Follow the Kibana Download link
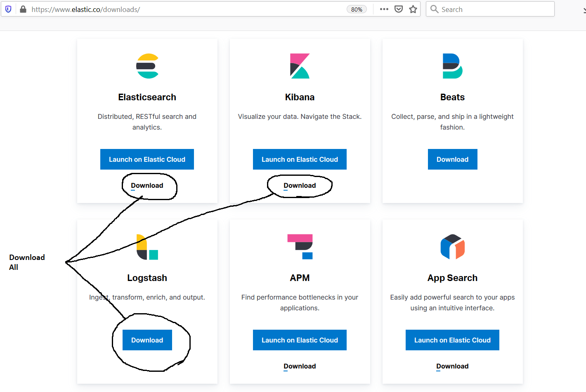The height and width of the screenshot is (392, 586). point(300,186)
